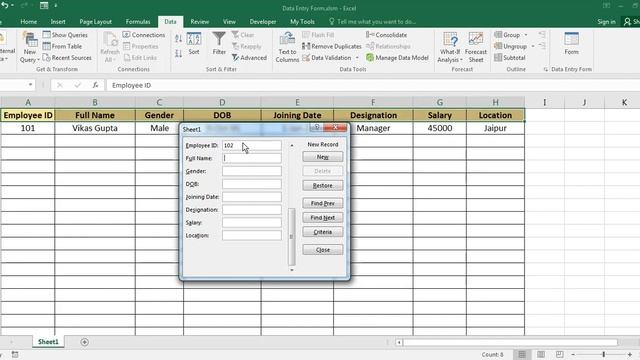Sort ascending A to Z icon
The height and width of the screenshot is (360, 640).
click(178, 39)
